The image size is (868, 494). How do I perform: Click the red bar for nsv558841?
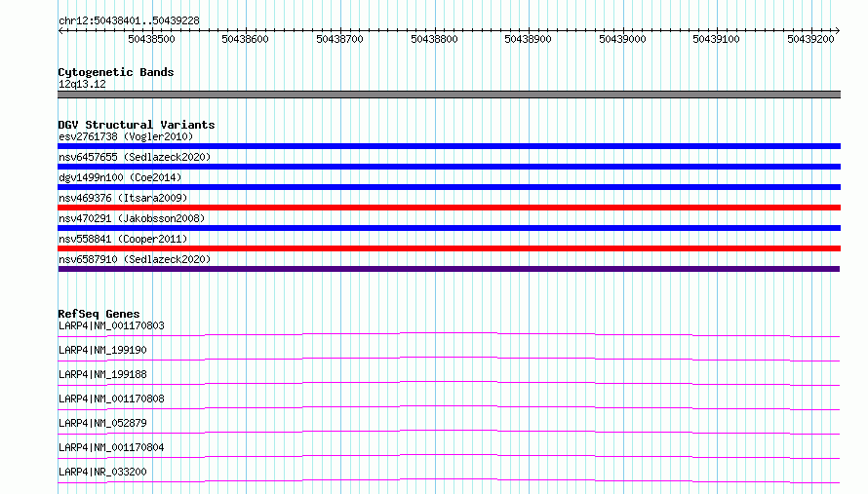tap(449, 248)
